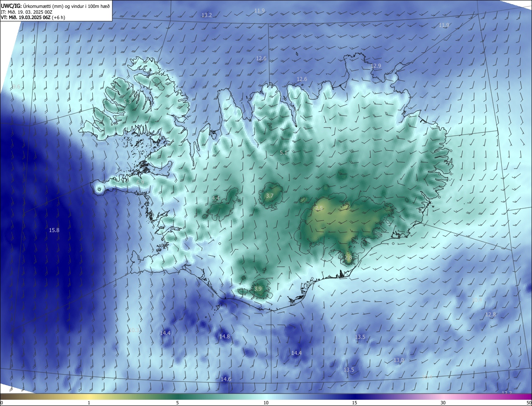Click the 5.1 value in north Iceland
The height and width of the screenshot is (406, 532).
(283, 153)
